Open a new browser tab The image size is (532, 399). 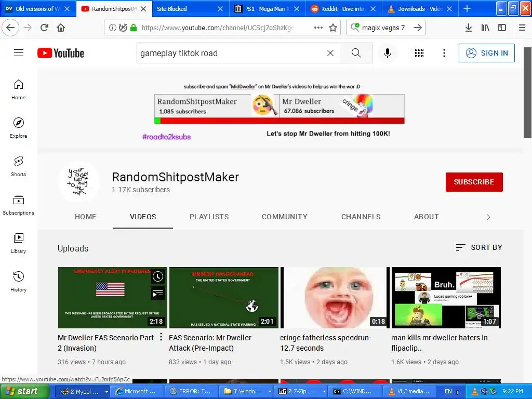point(467,8)
